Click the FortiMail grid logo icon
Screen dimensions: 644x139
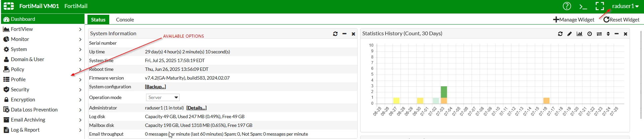point(9,6)
